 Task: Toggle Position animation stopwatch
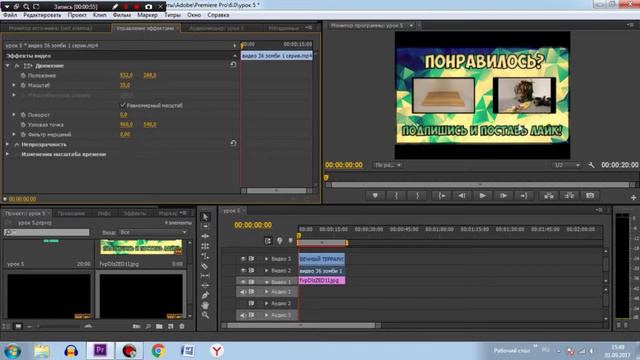(23, 76)
